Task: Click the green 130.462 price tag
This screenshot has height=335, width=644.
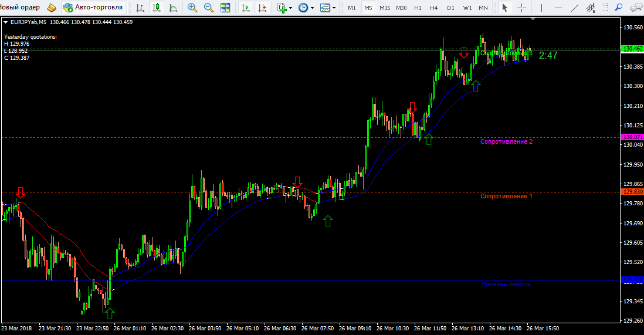Action: 632,49
